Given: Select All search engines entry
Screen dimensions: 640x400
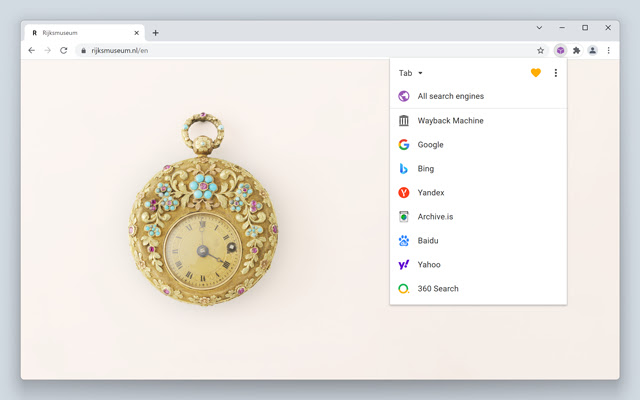Looking at the screenshot, I should (x=450, y=96).
